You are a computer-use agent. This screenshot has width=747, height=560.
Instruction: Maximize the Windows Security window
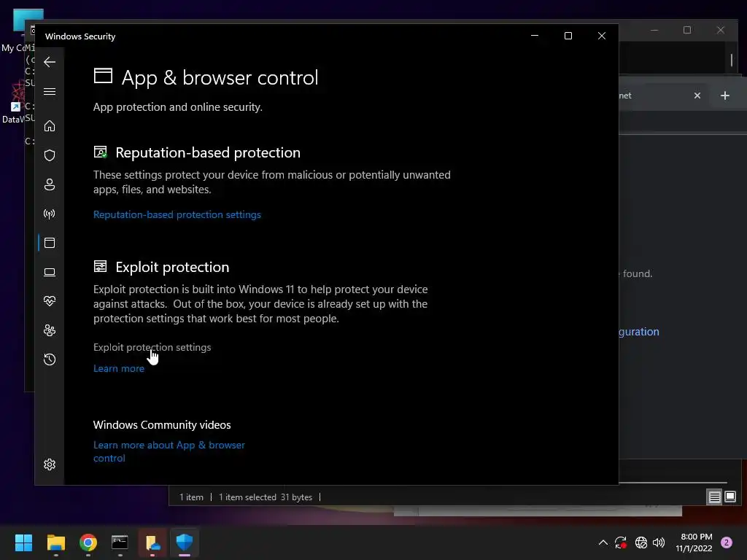pos(568,36)
